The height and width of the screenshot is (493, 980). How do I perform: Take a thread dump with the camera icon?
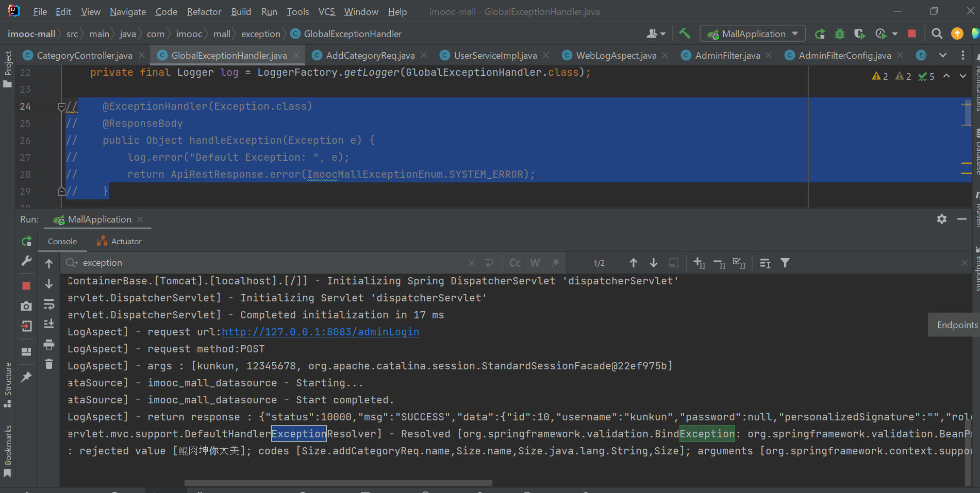click(27, 306)
